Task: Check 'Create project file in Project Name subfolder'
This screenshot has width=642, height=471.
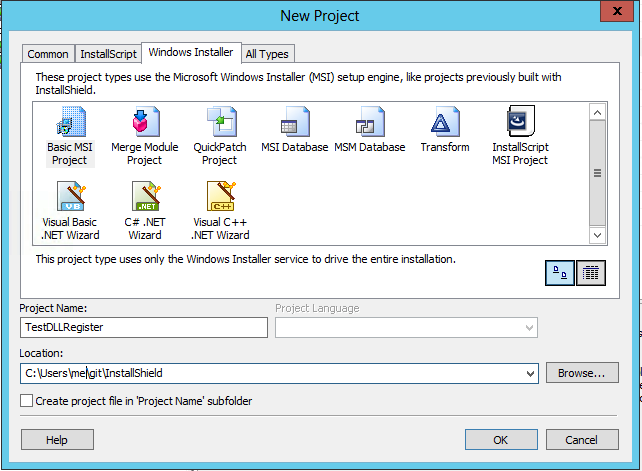Action: 27,401
